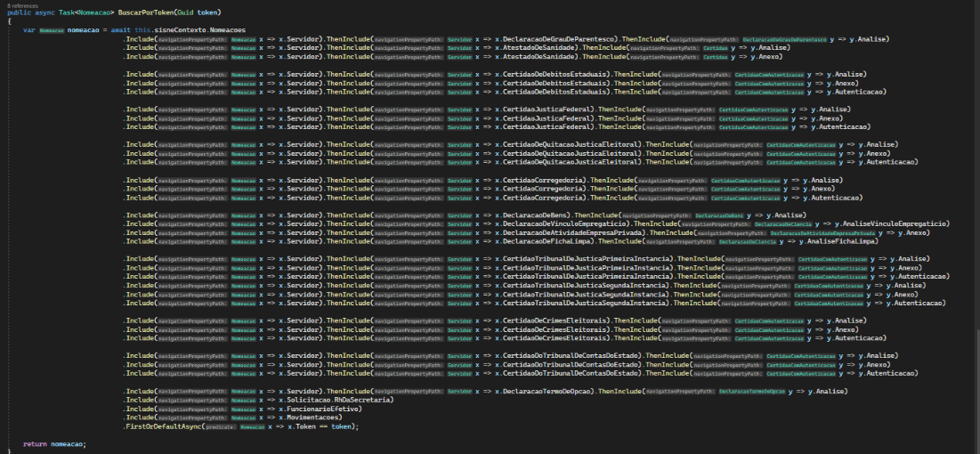Click y.Autenticacao on the CertidaoTribunalDeJusticaPrimeiraInstancia line

(x=920, y=276)
